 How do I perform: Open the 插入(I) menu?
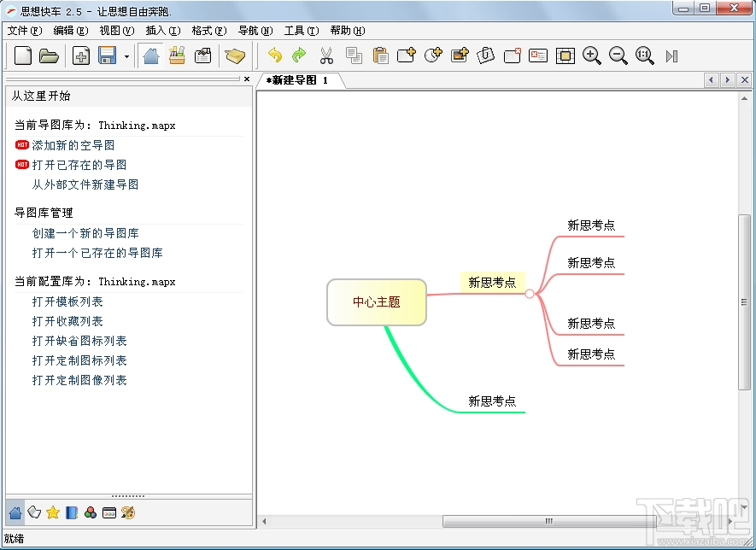tap(163, 31)
